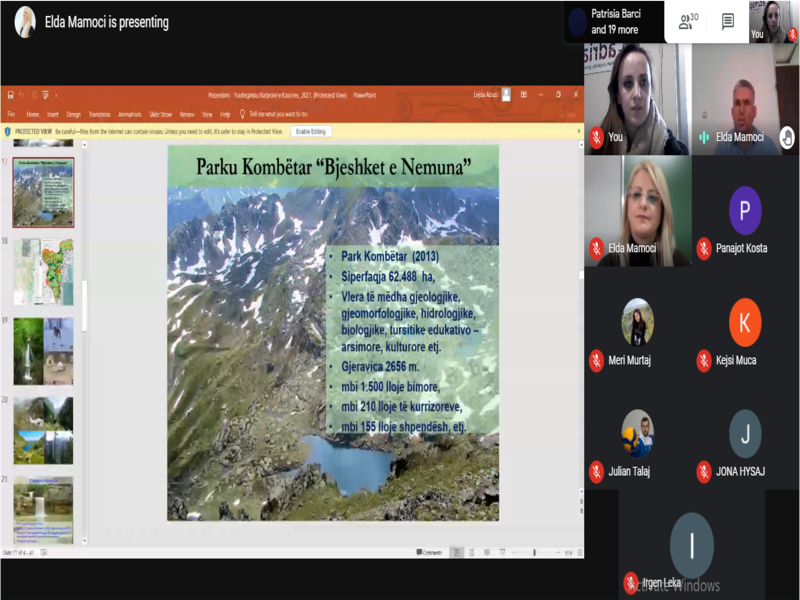Click the large You video tile
The height and width of the screenshot is (600, 800).
tap(637, 99)
